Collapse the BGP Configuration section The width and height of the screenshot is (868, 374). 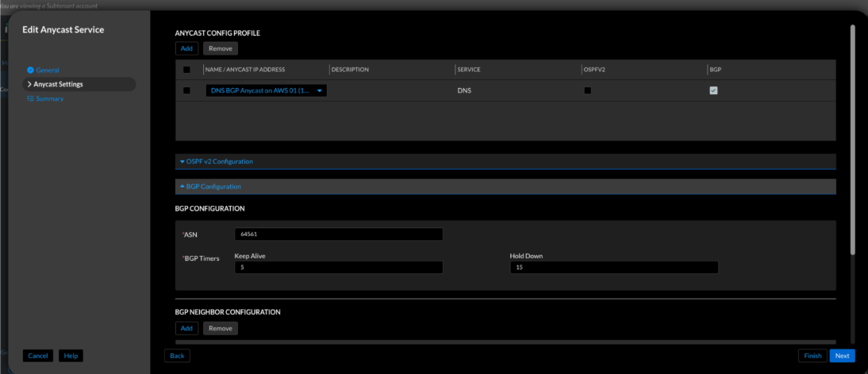tap(505, 187)
